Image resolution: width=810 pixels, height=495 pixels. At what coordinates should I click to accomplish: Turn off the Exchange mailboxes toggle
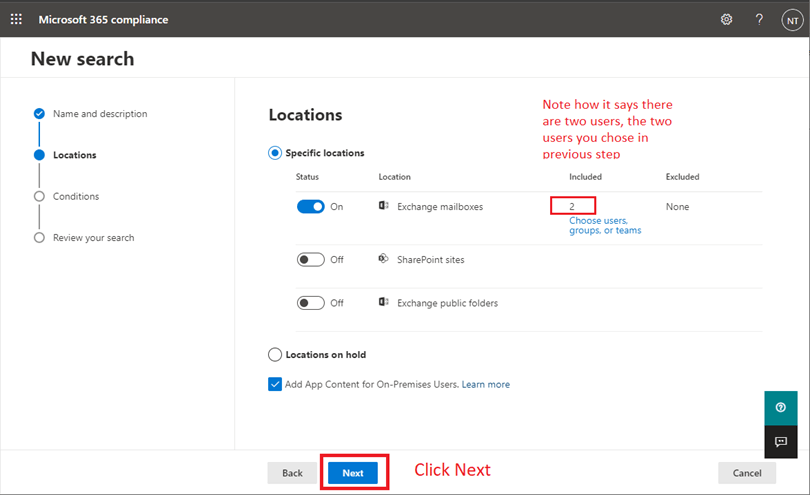click(x=310, y=207)
